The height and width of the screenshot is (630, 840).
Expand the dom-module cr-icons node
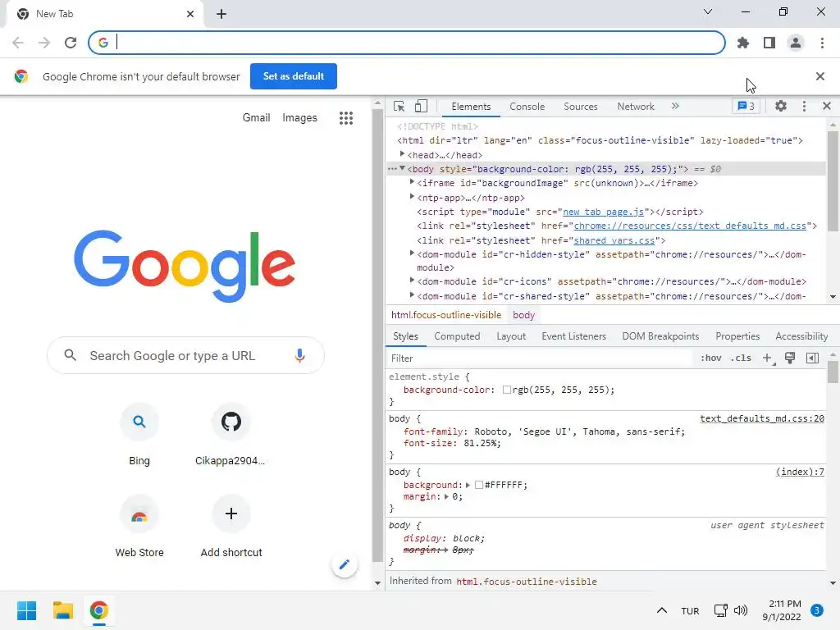coord(412,281)
